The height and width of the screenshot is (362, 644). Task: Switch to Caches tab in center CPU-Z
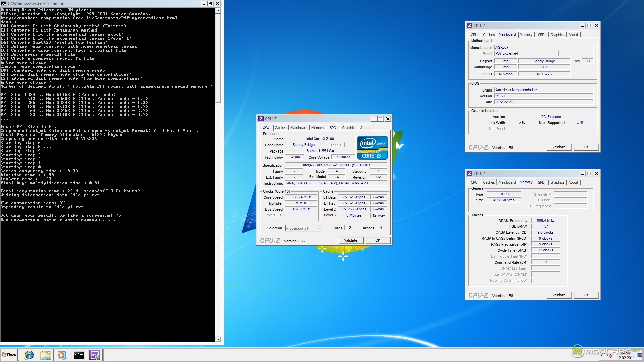pyautogui.click(x=280, y=128)
